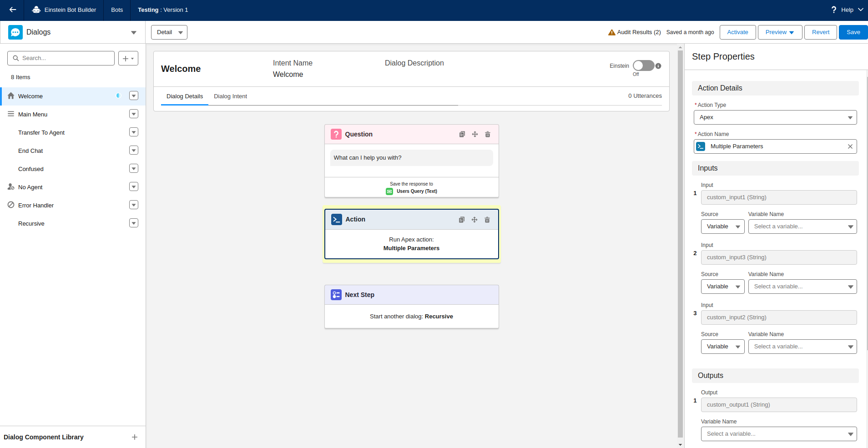Switch to the Dialog Details tab
The height and width of the screenshot is (448, 868).
tap(185, 96)
